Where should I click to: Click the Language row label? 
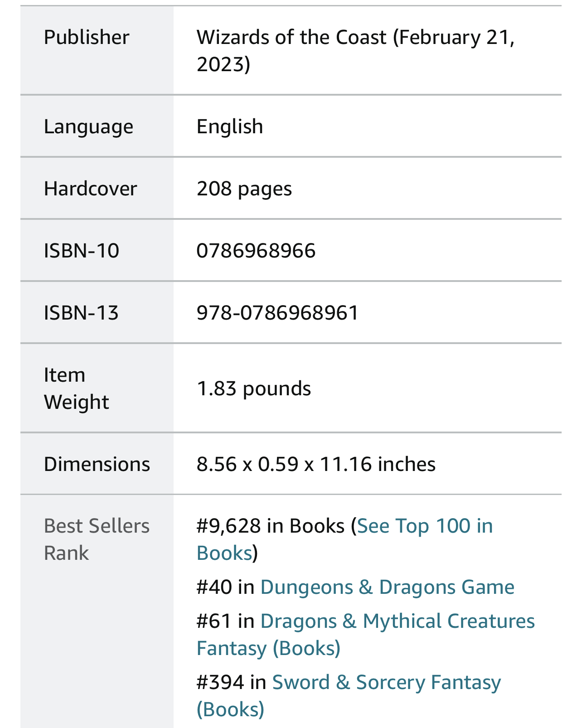(x=88, y=126)
